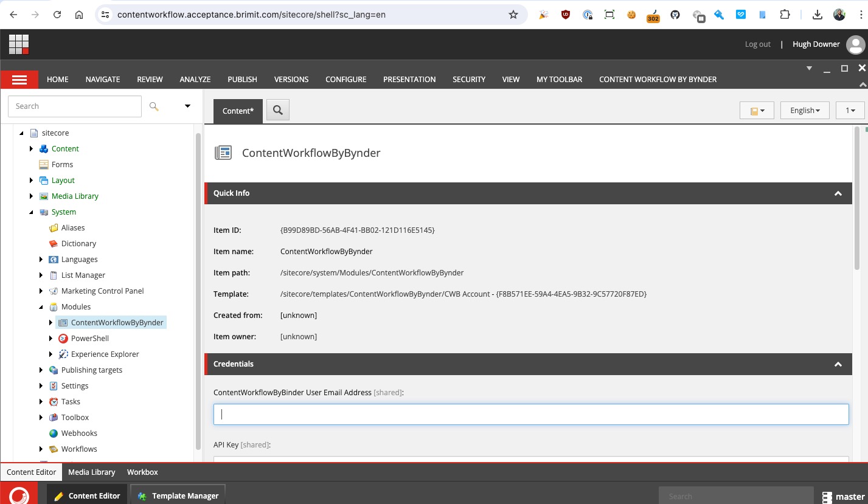
Task: Expand the Languages tree node
Action: coord(41,260)
